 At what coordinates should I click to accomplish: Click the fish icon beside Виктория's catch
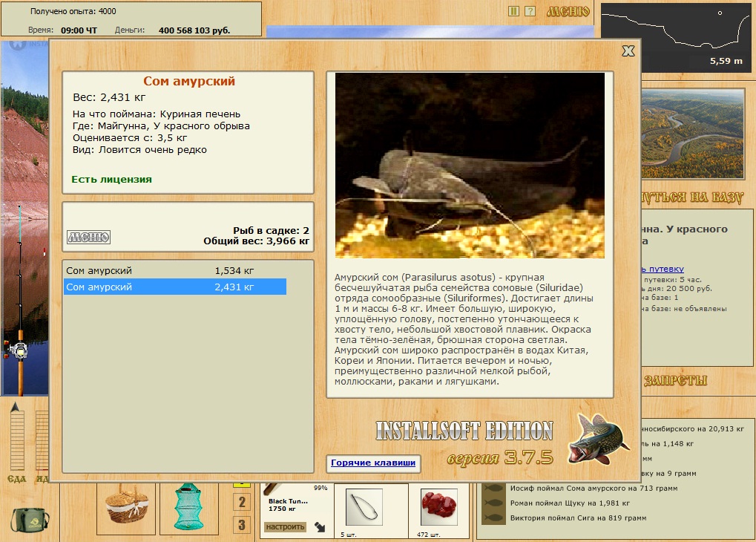493,517
